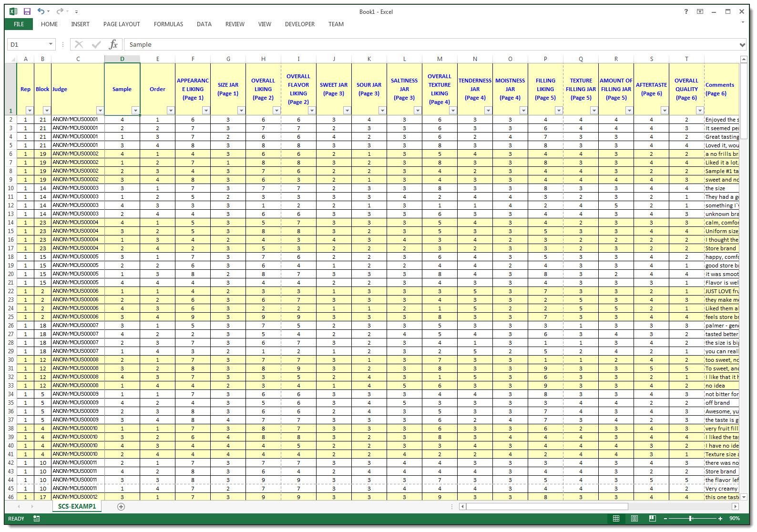Image resolution: width=757 pixels, height=532 pixels.
Task: Click the Undo arrow icon
Action: [41, 11]
